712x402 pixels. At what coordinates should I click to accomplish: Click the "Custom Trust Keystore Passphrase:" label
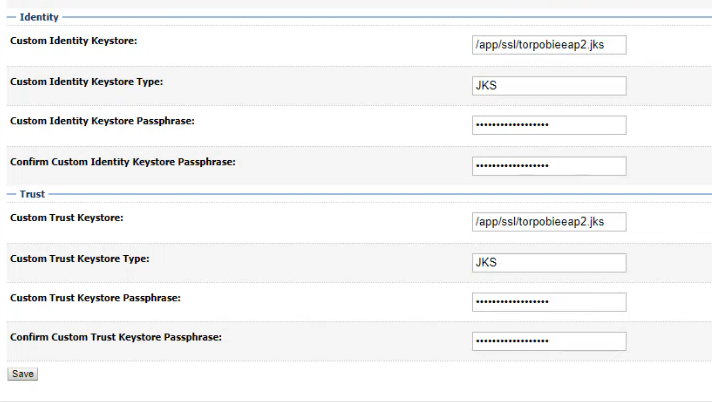point(95,297)
